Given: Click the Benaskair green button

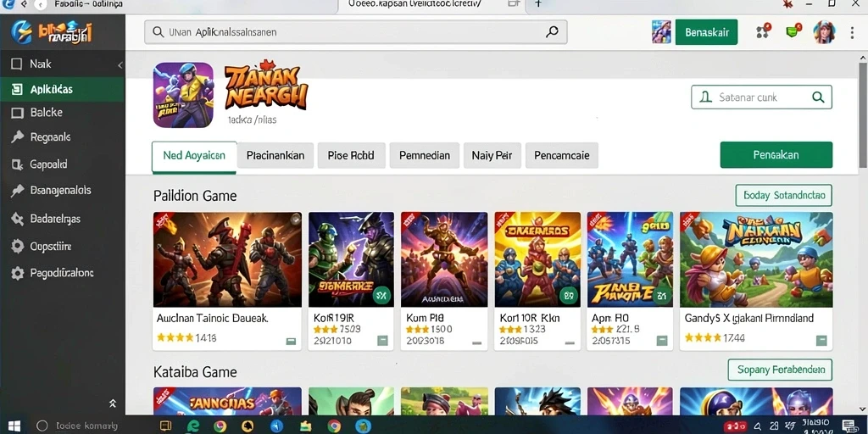Looking at the screenshot, I should (706, 32).
